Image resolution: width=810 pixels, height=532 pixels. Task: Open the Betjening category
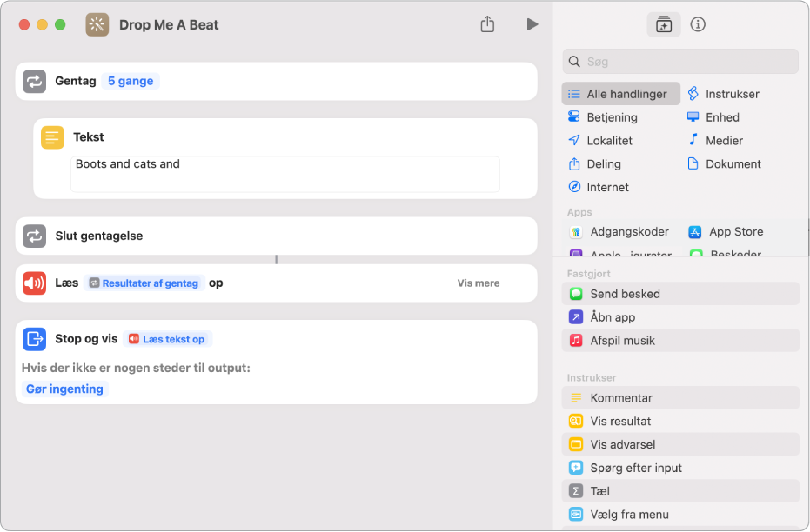603,117
